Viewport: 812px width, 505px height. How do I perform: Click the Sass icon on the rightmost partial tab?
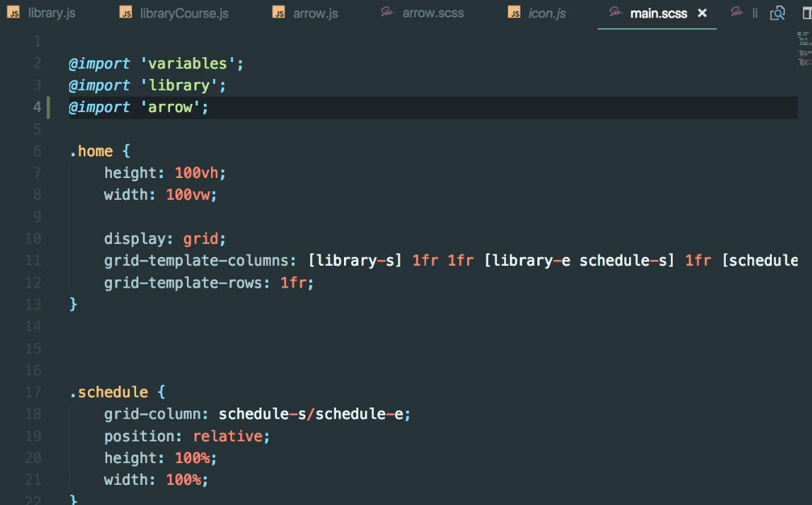pyautogui.click(x=735, y=13)
